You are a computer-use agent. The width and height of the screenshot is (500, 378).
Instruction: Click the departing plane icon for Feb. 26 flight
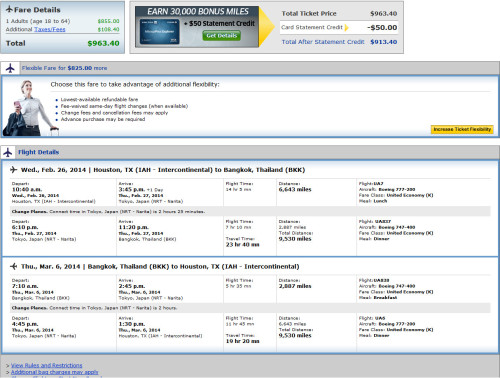(13, 170)
